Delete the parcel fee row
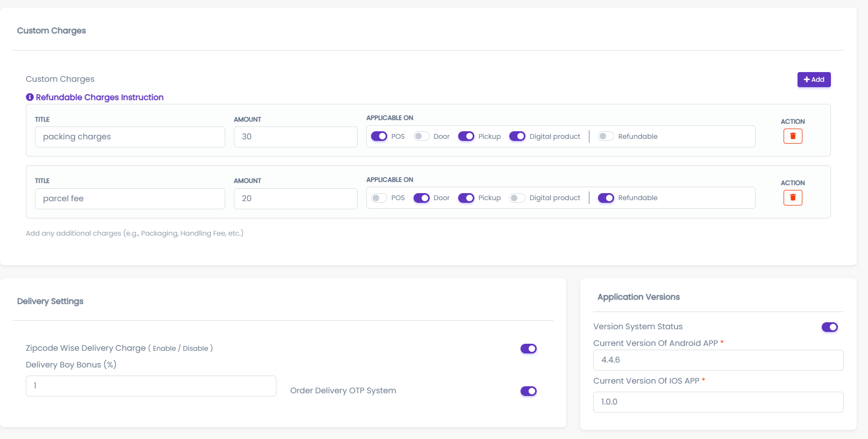868x439 pixels. click(x=793, y=197)
